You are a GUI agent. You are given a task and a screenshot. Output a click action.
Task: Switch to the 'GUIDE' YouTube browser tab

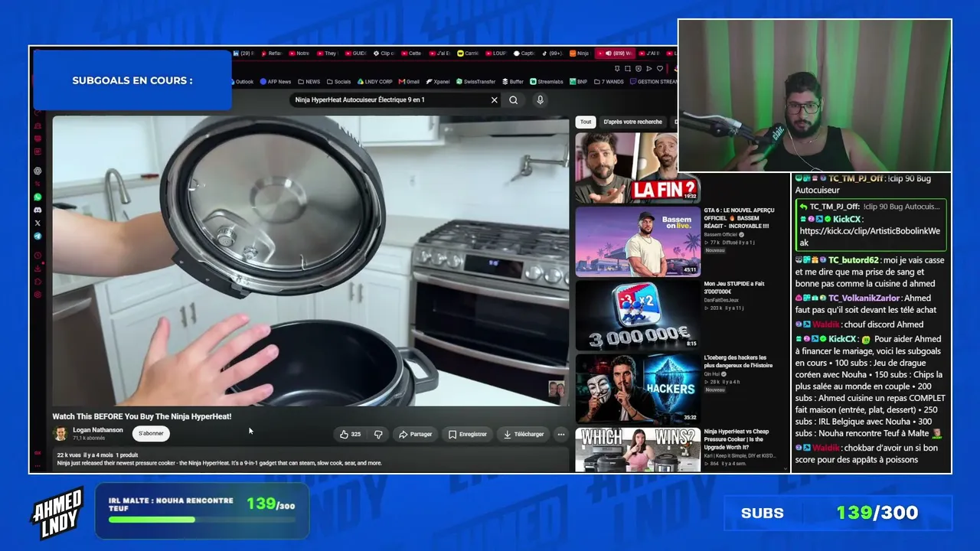[356, 54]
